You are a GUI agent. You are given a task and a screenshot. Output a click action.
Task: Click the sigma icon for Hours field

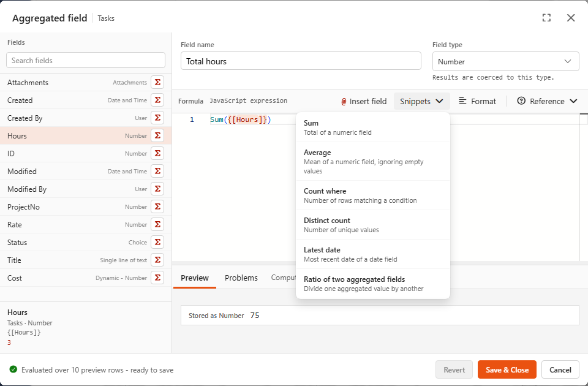click(157, 135)
